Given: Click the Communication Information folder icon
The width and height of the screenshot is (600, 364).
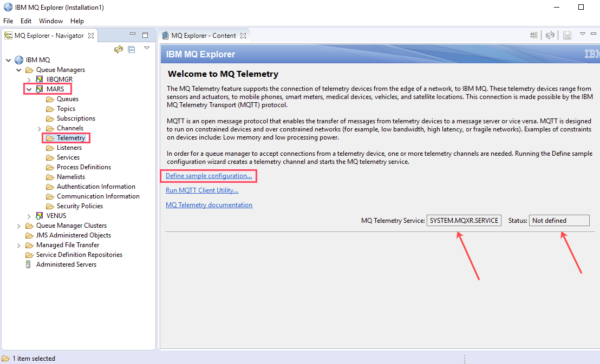Looking at the screenshot, I should pos(50,196).
